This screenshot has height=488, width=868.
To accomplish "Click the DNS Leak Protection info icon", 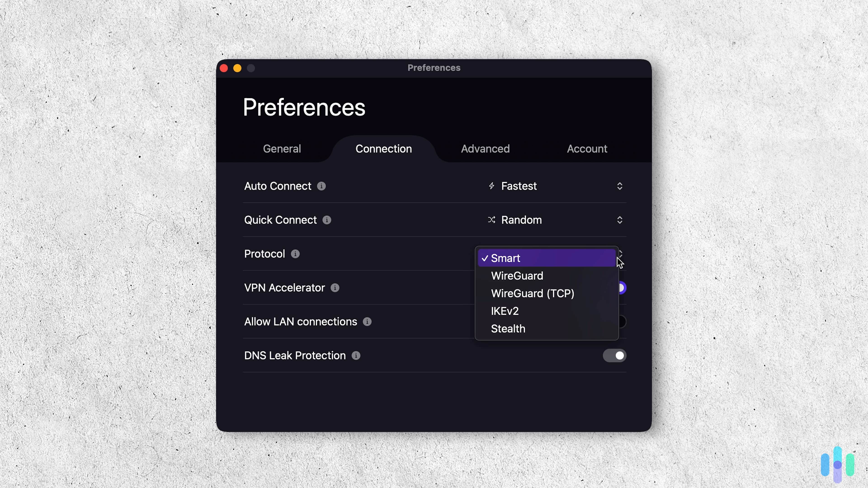I will [356, 356].
